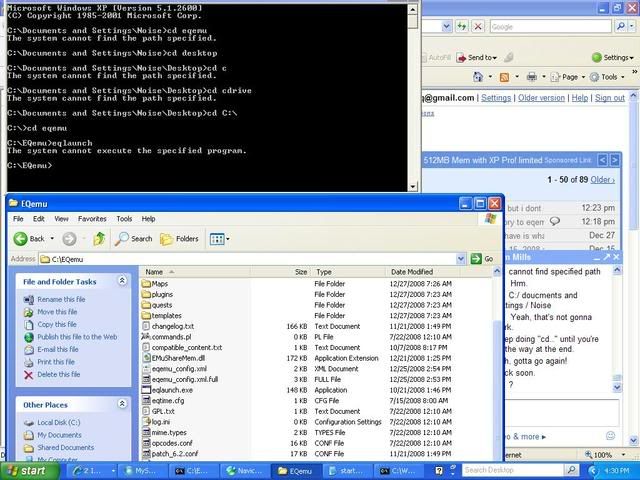
Task: Click the browser Google search box
Action: 551,27
